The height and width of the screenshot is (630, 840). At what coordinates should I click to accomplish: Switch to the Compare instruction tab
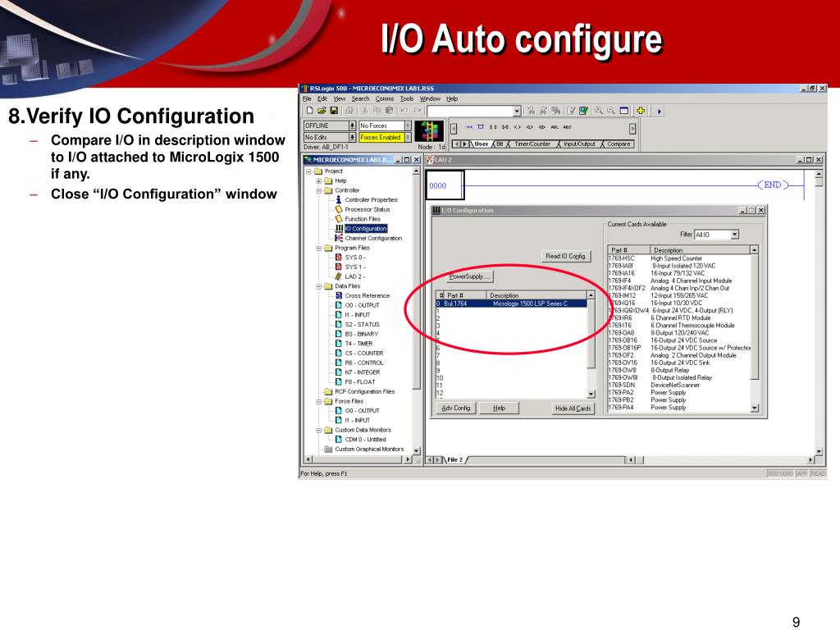click(619, 144)
